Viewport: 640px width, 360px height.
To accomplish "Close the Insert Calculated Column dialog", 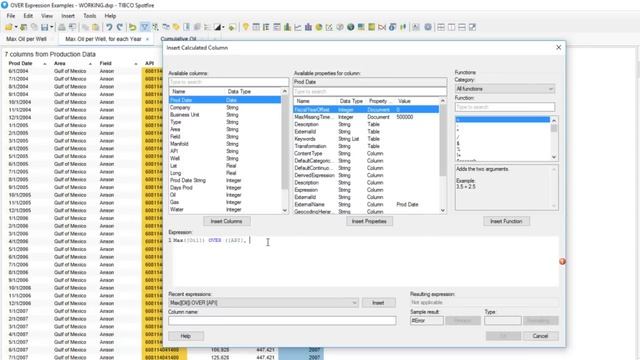I will pos(558,48).
